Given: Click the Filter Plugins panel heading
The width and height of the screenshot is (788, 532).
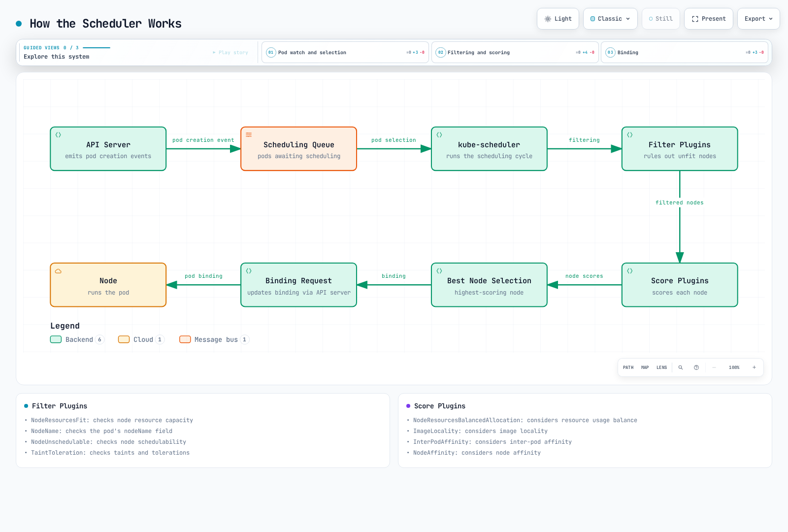Looking at the screenshot, I should (x=60, y=406).
